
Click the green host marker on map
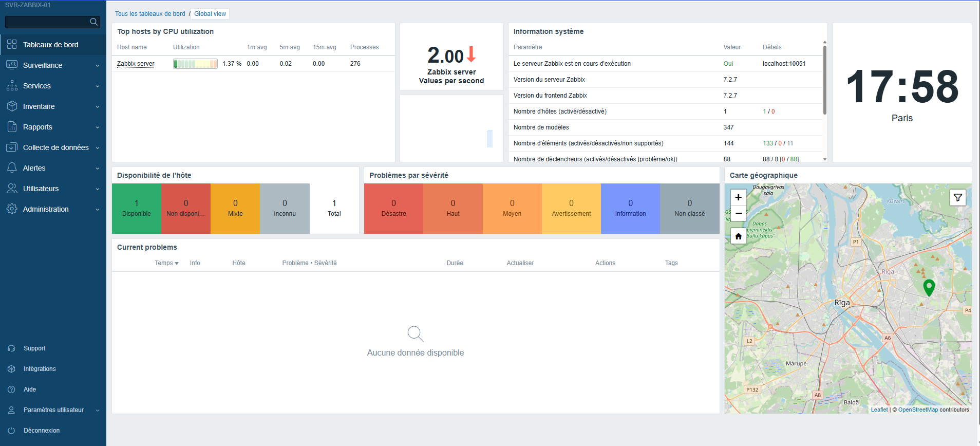929,287
